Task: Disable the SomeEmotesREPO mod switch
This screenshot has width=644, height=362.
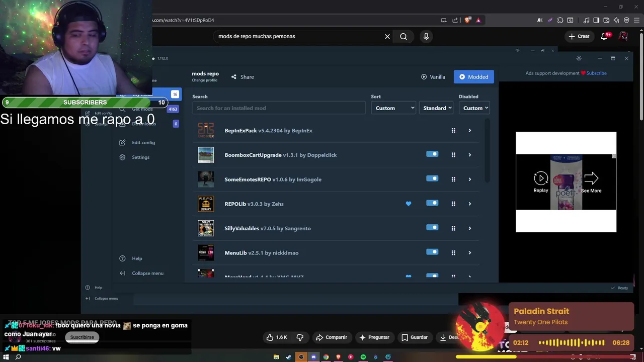Action: (432, 178)
